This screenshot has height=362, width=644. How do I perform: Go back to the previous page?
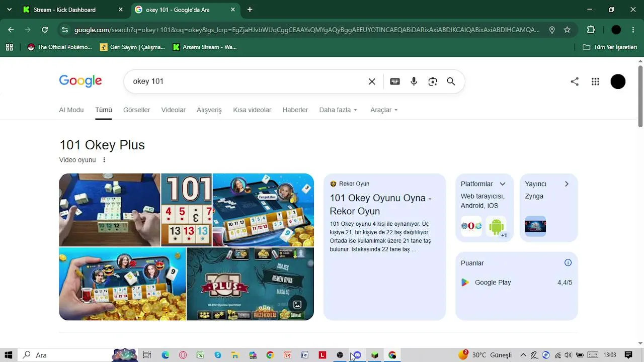[11, 30]
